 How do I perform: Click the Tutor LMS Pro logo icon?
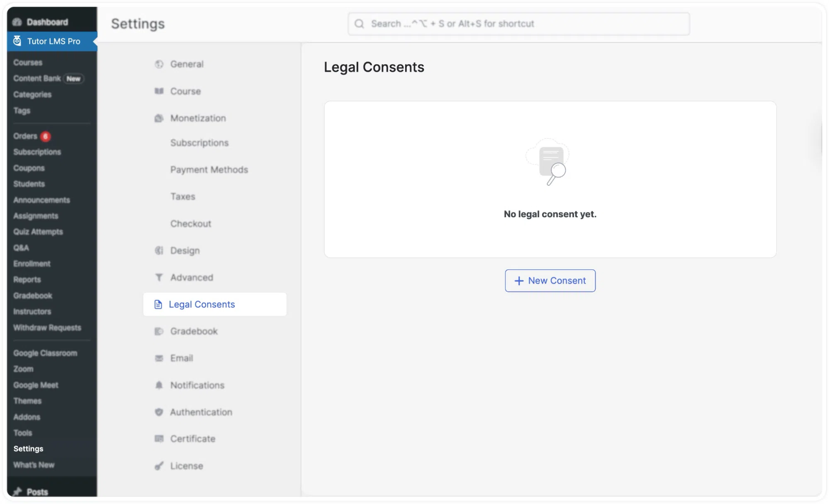click(17, 41)
